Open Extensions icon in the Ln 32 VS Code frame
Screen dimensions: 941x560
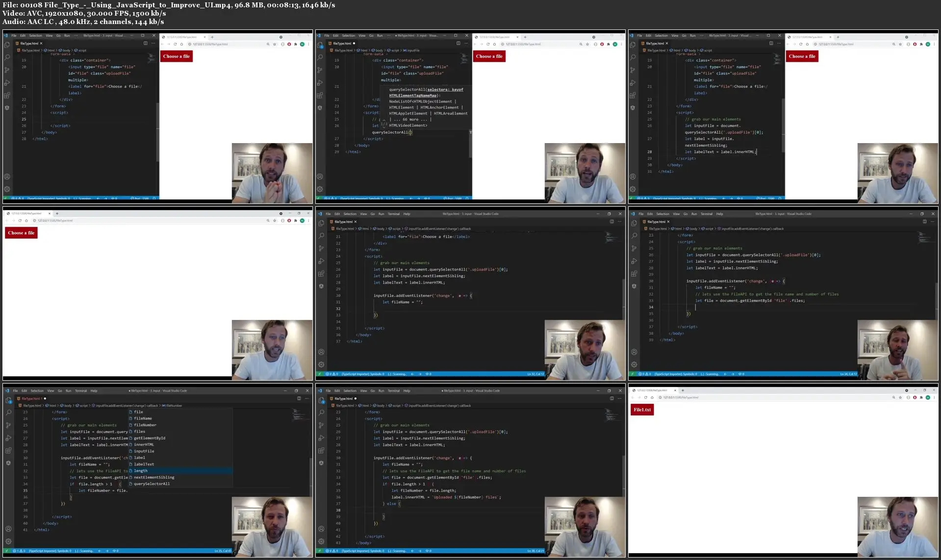(321, 274)
